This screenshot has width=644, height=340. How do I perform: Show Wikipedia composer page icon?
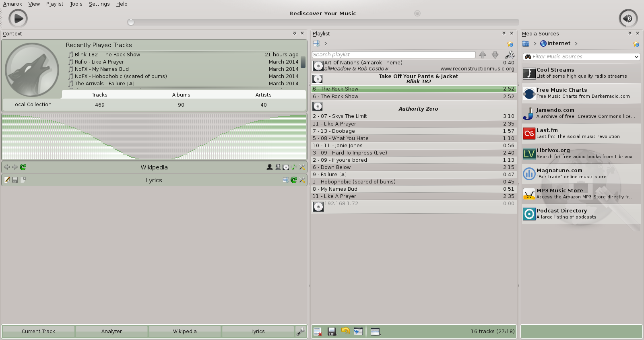[278, 167]
